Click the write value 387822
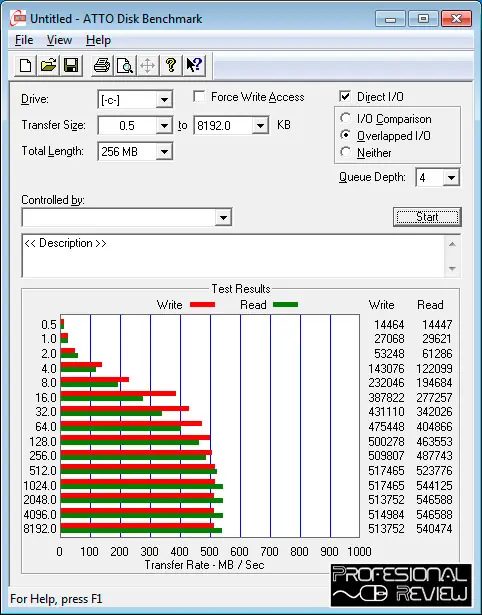 click(x=386, y=397)
